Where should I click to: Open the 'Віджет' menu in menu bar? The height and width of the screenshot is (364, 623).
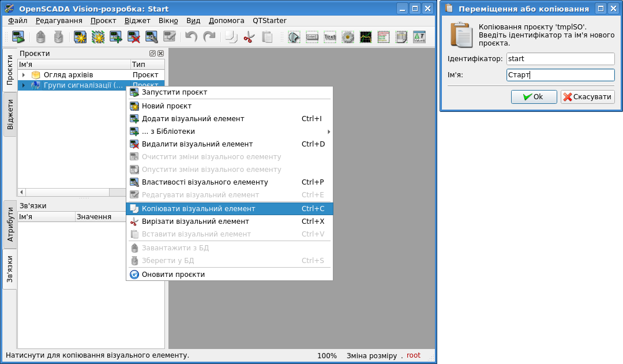pyautogui.click(x=137, y=20)
